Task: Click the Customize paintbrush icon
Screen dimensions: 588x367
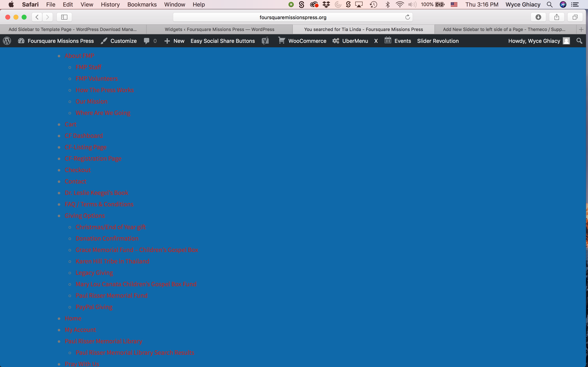Action: [104, 41]
